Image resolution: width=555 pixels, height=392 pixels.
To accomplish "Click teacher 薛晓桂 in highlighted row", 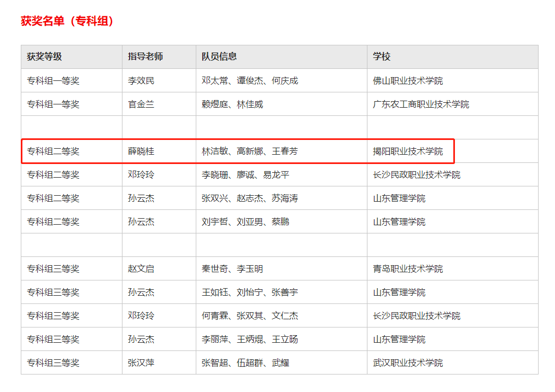I will tap(141, 151).
